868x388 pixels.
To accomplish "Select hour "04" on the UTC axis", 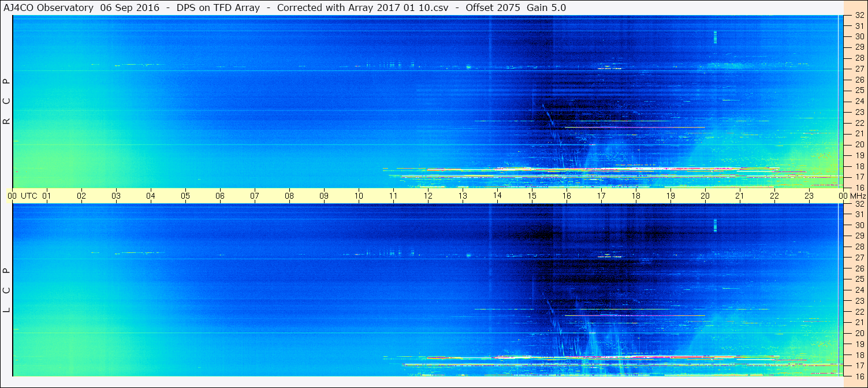I will point(151,196).
